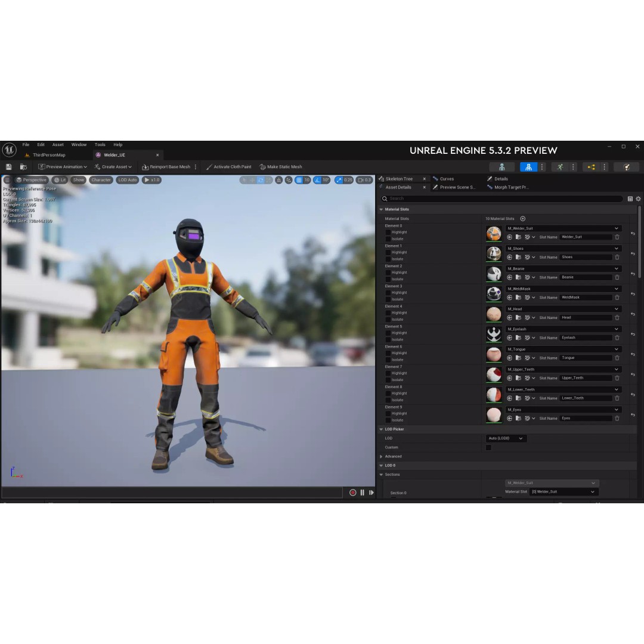The image size is (644, 644).
Task: Enable Highlight for Element 0
Action: pos(388,232)
